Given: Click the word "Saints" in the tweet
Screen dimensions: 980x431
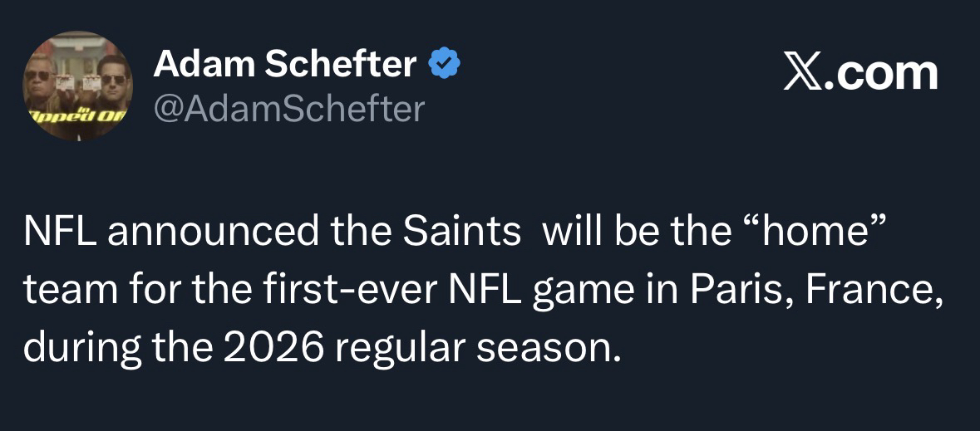Looking at the screenshot, I should [x=461, y=233].
